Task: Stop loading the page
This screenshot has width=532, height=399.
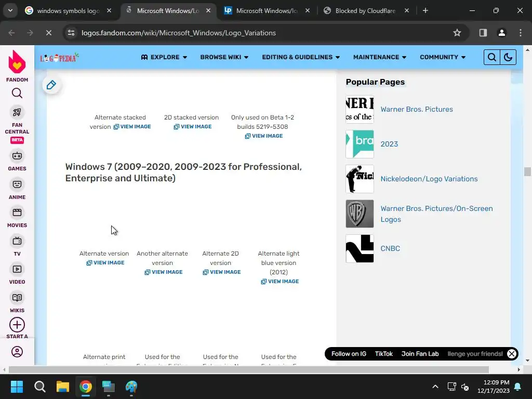Action: pos(48,33)
